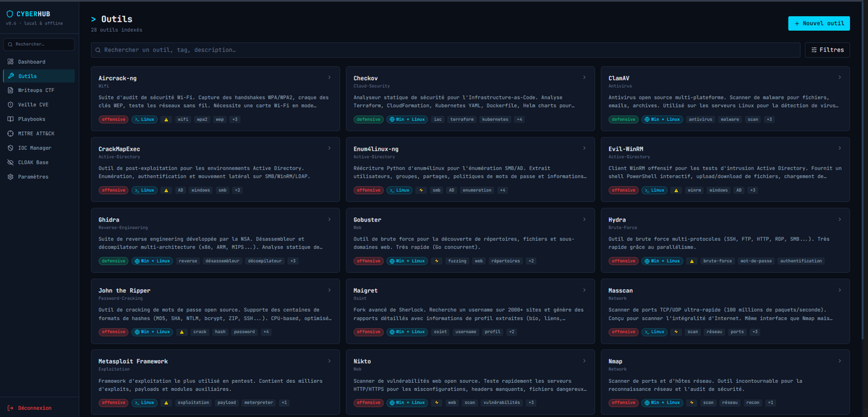This screenshot has width=868, height=417.
Task: Open the Nikto card chevron
Action: 584,361
